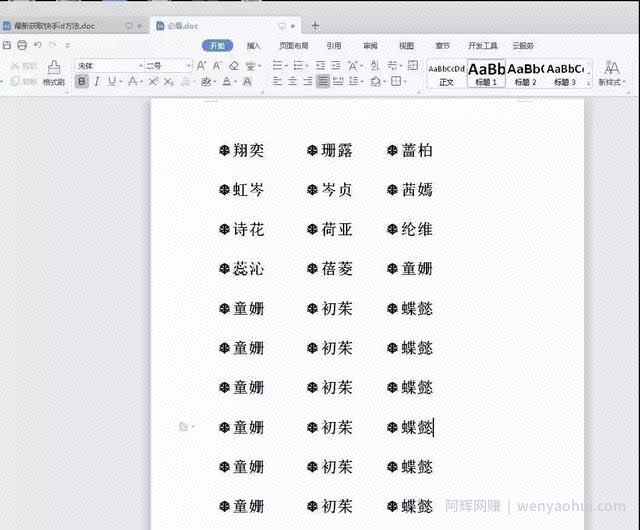Select the Format Painter (格式刷) tool
The width and height of the screenshot is (640, 530).
53,73
